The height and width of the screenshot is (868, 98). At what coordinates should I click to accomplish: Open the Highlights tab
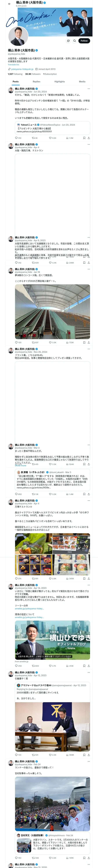pyautogui.click(x=60, y=82)
